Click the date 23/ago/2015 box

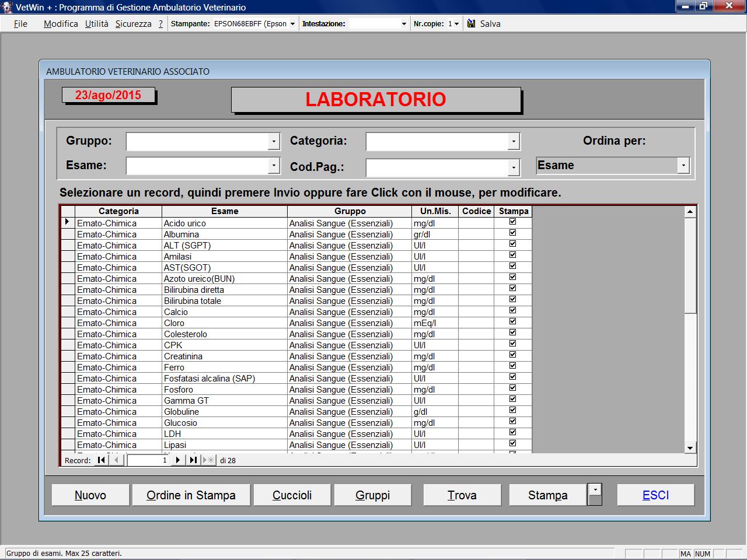coord(108,95)
